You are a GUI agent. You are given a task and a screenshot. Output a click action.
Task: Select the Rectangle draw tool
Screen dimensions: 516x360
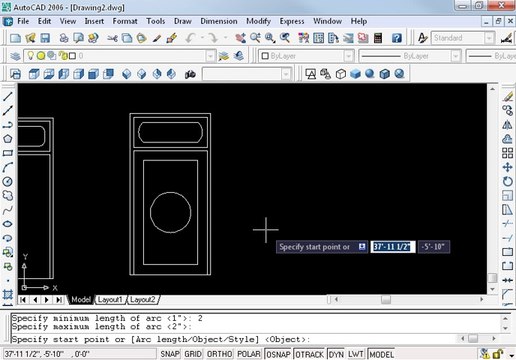point(8,153)
